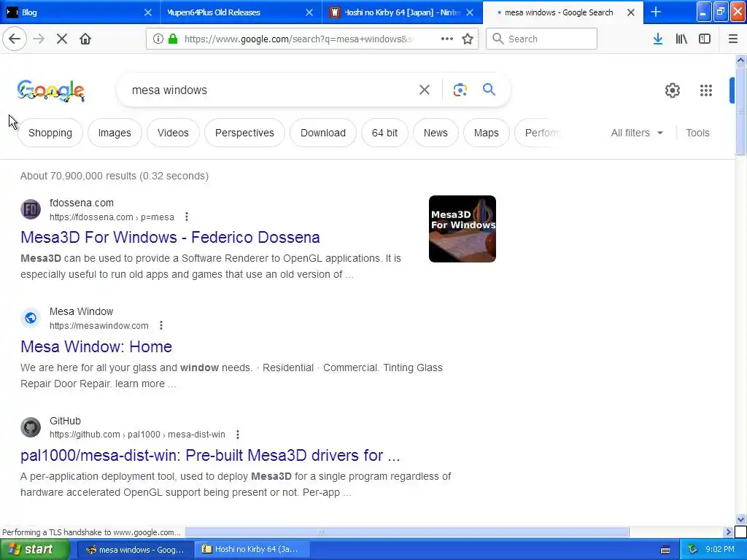747x560 pixels.
Task: Show site information icon in address bar
Action: [158, 39]
